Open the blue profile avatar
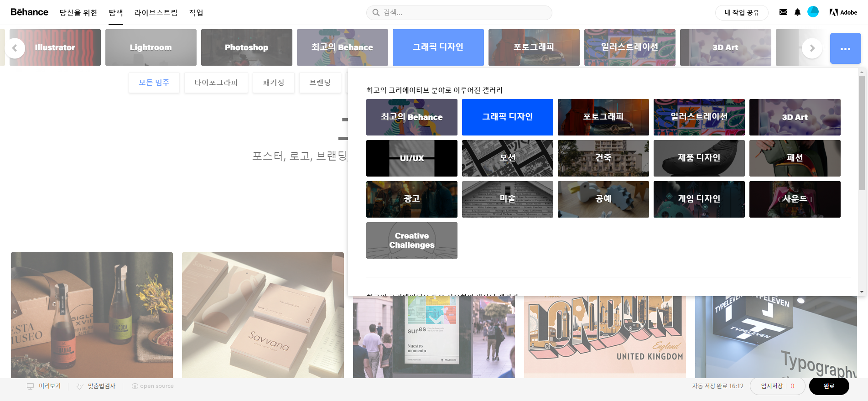 point(813,12)
